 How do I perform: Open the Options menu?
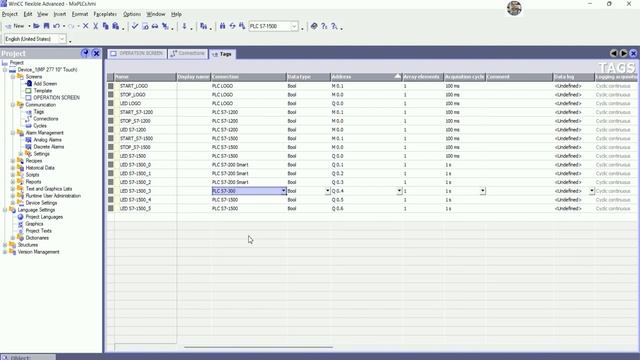132,14
